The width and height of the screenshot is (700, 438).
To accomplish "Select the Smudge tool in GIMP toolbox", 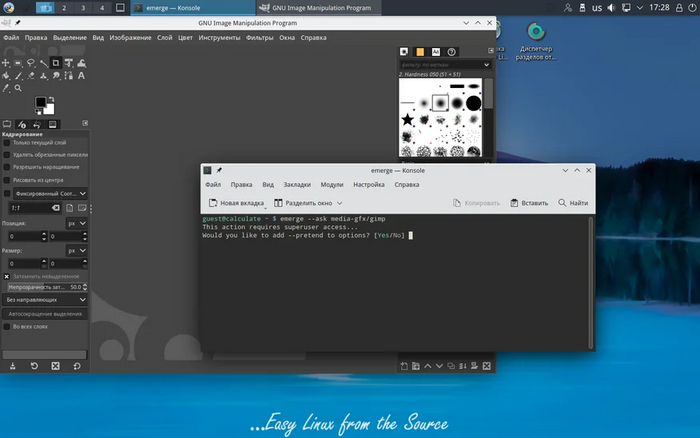I will pos(56,76).
